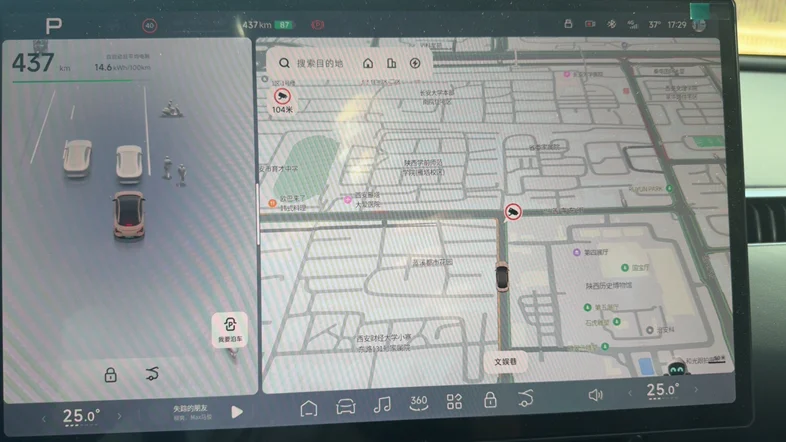The image size is (786, 442).
Task: Select the speed camera marker at the intersection
Action: (x=513, y=212)
